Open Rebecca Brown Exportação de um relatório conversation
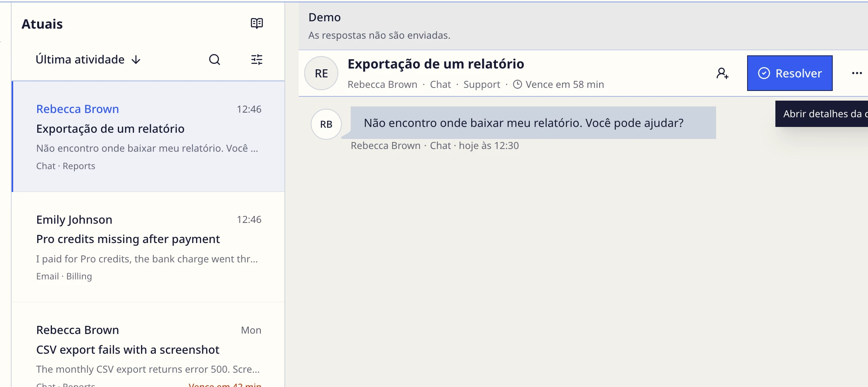 tap(148, 136)
